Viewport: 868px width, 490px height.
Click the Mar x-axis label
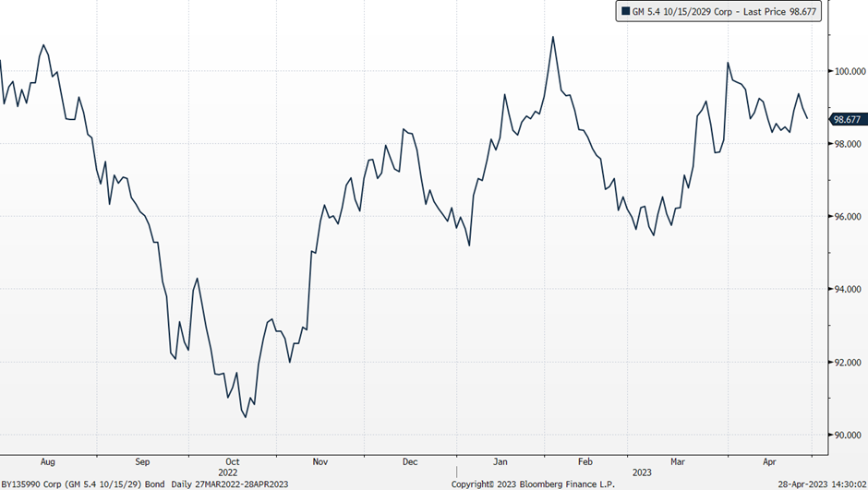678,461
